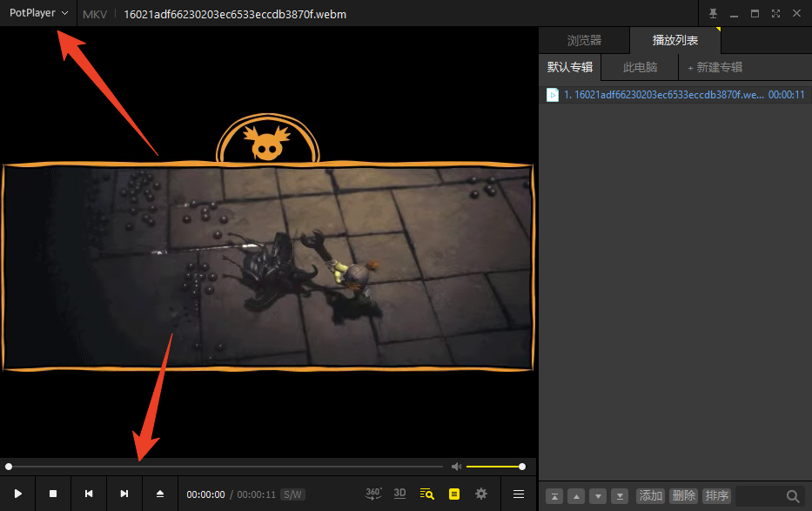Switch to the 浏览器 tab
812x511 pixels.
coord(584,40)
